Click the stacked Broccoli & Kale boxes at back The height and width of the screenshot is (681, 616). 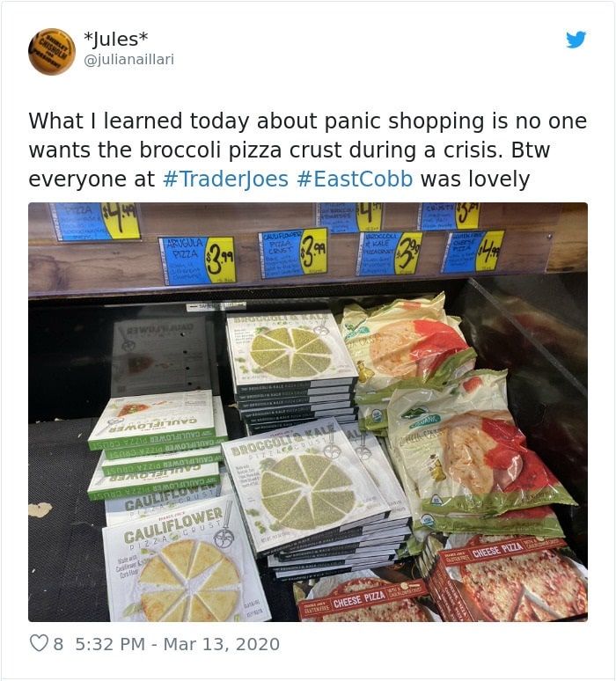pos(291,370)
